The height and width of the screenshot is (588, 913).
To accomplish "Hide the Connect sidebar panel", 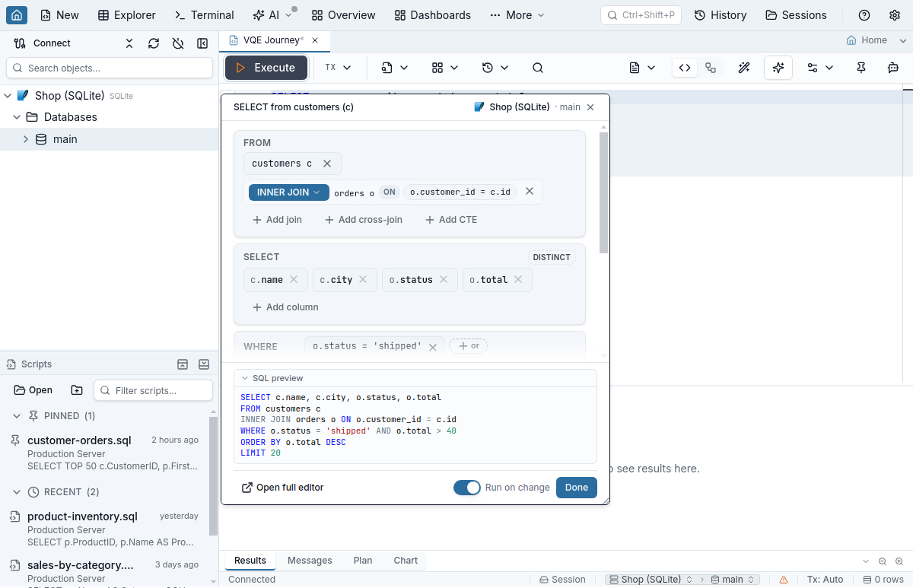I will click(x=202, y=43).
